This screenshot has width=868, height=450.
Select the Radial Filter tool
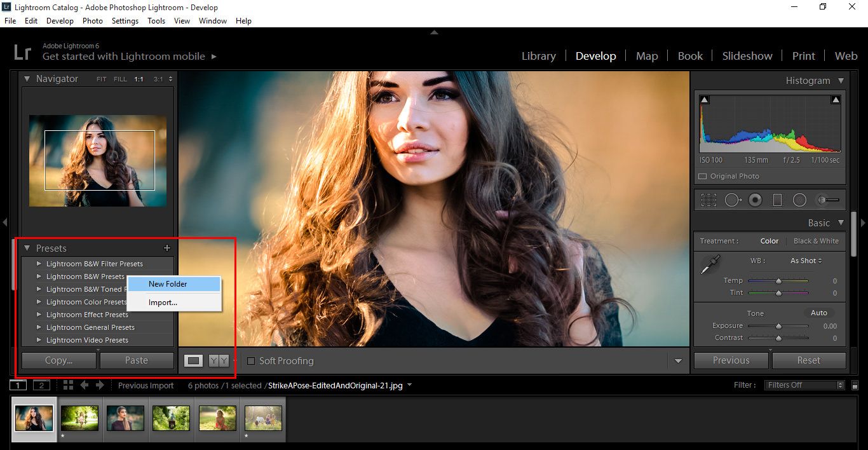pos(799,200)
